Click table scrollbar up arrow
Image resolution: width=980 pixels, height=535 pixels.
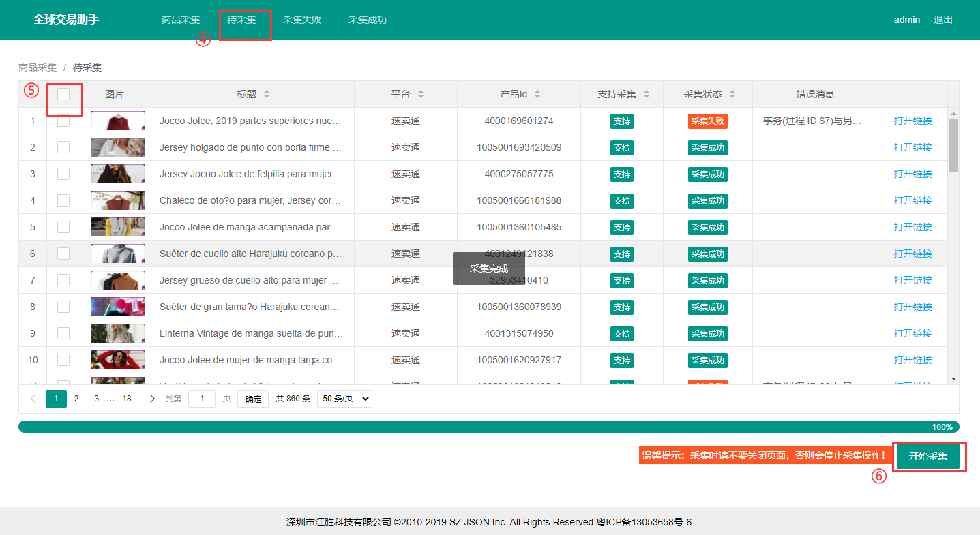pyautogui.click(x=953, y=114)
